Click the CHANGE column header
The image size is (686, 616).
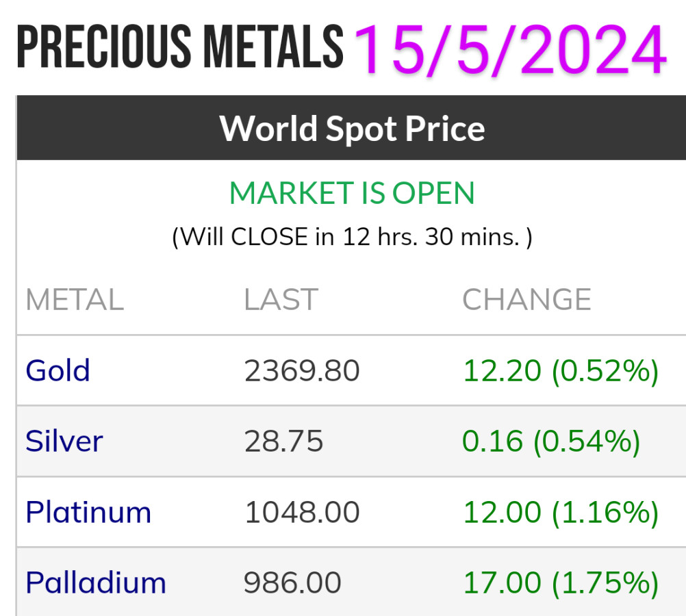pyautogui.click(x=526, y=300)
